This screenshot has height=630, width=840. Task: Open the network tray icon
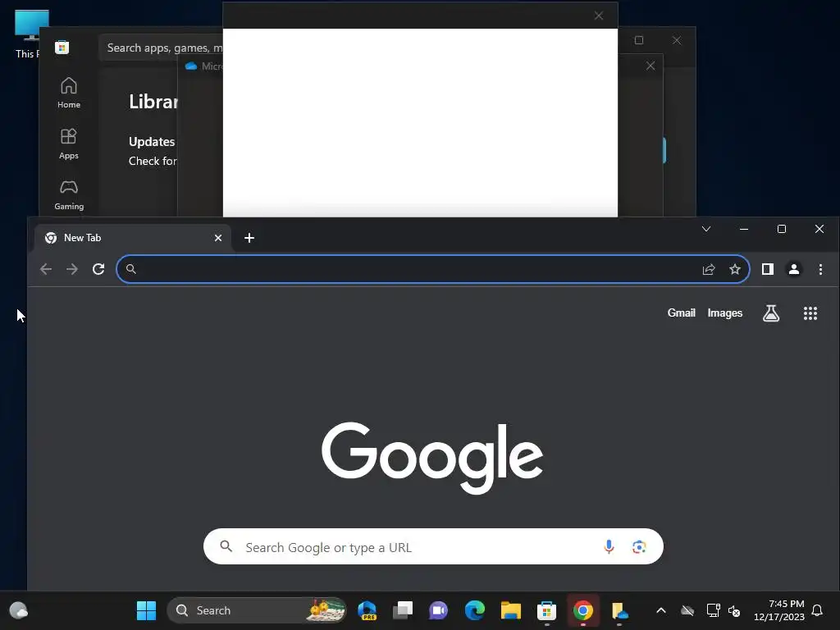click(x=713, y=610)
